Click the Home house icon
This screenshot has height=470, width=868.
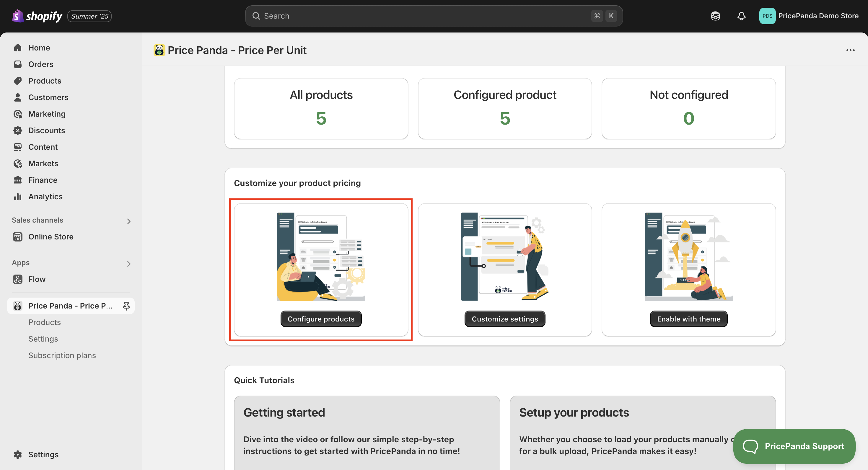pos(18,48)
